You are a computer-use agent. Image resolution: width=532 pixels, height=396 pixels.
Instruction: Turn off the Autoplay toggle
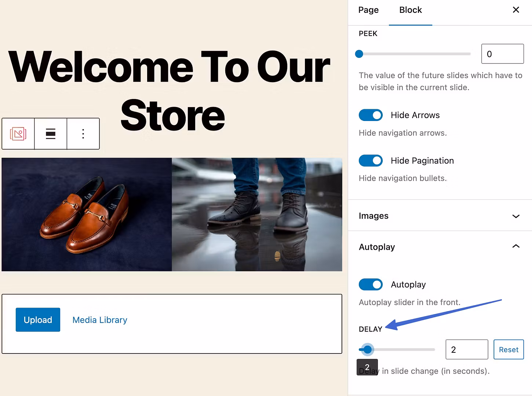(371, 285)
